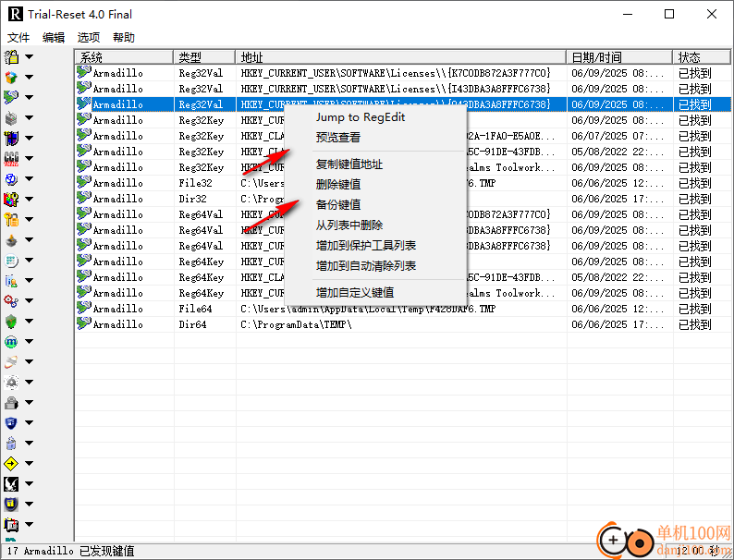734x560 pixels.
Task: Open the dropdown beside the puzzle-and-padlock icon
Action: pyautogui.click(x=29, y=56)
